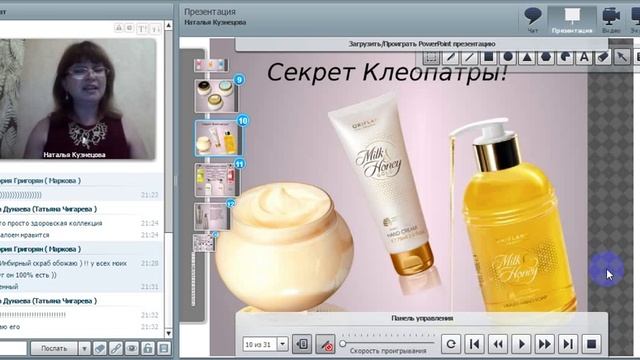
Task: Click the small text size T icon
Action: coord(155,29)
